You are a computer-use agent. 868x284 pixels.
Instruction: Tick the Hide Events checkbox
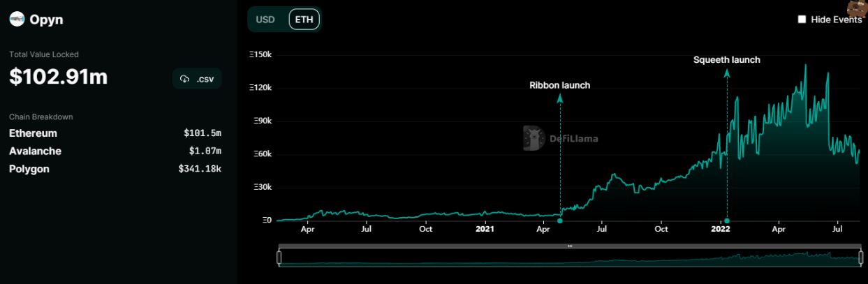coord(802,20)
